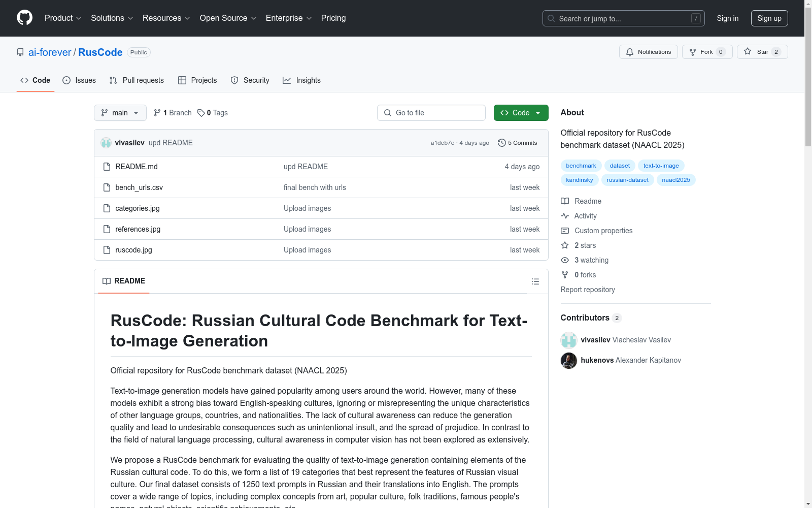
Task: Open commit hash a1deb7e
Action: click(443, 143)
